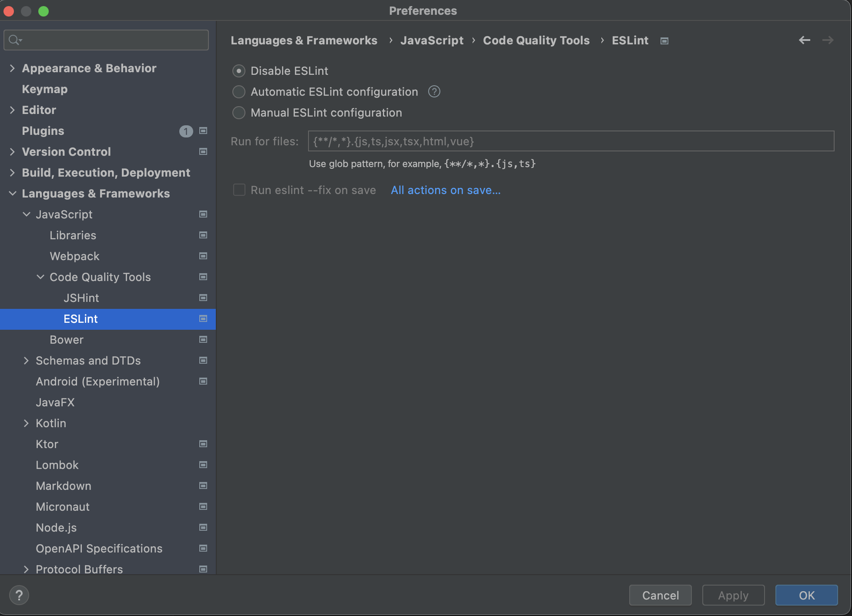This screenshot has height=616, width=852.
Task: Expand Build, Execution, Deployment section
Action: coord(12,173)
